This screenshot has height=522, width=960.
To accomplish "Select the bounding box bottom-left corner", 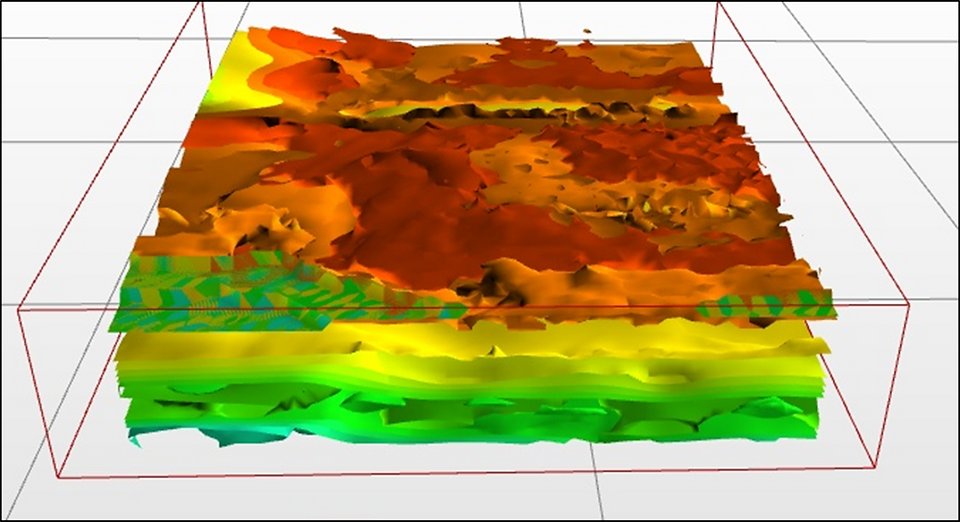I will (x=58, y=477).
